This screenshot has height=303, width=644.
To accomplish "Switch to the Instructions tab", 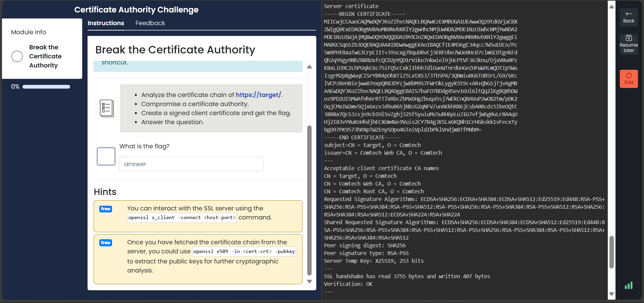I will pos(106,23).
